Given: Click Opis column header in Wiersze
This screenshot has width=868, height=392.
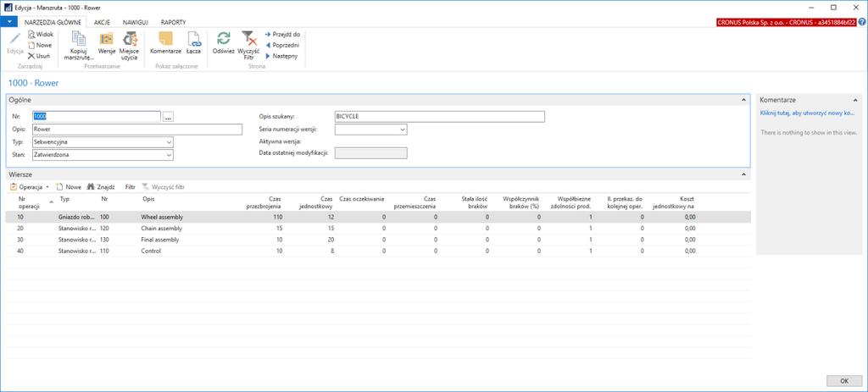Looking at the screenshot, I should pos(148,198).
